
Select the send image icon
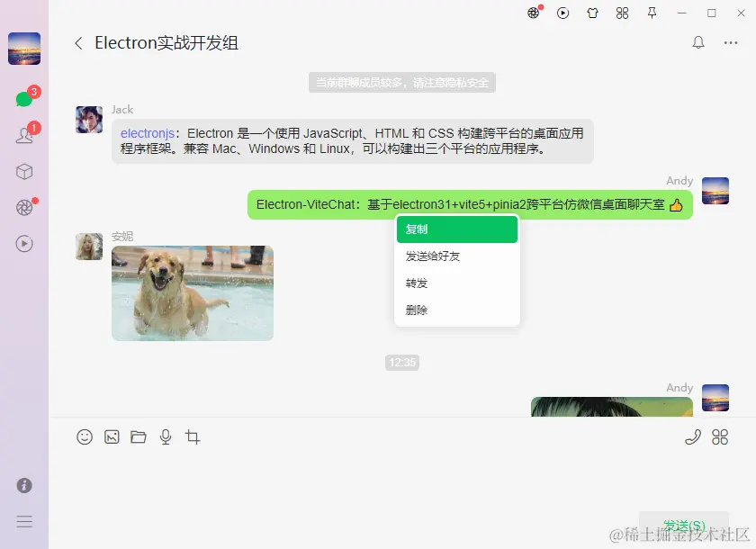(112, 436)
